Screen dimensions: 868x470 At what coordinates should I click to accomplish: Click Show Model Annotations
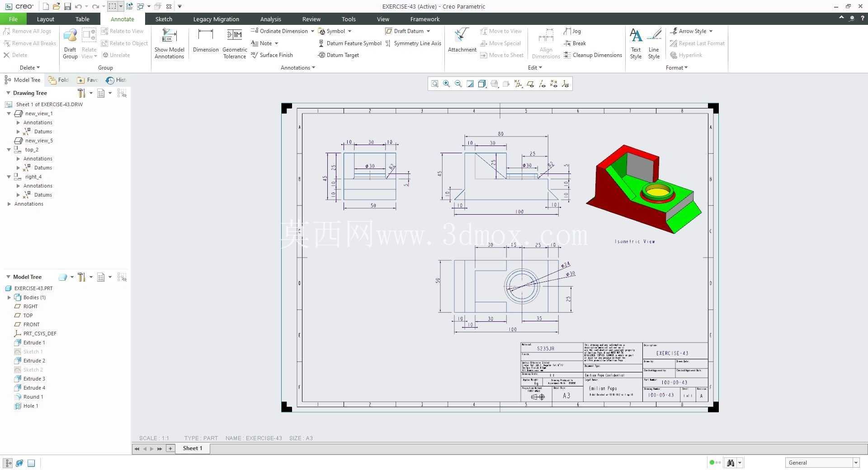(169, 43)
